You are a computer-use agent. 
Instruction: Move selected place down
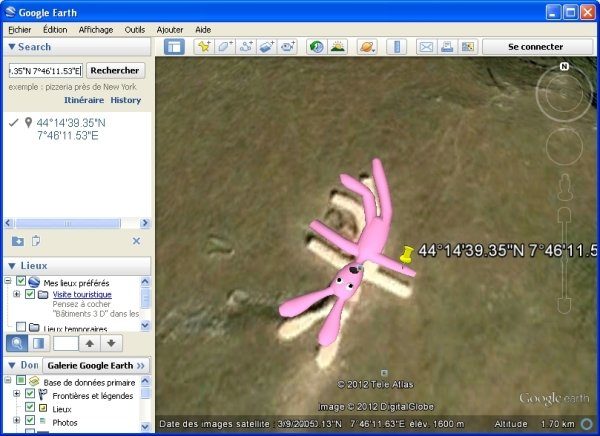[x=111, y=343]
